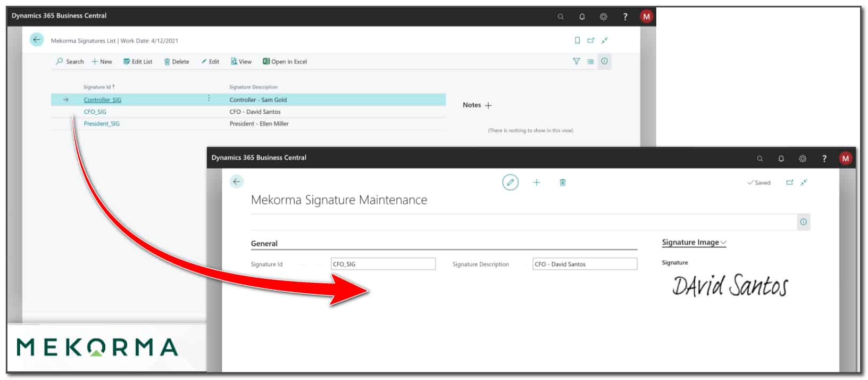Open notifications bell in the front window
868x380 pixels.
coord(781,159)
